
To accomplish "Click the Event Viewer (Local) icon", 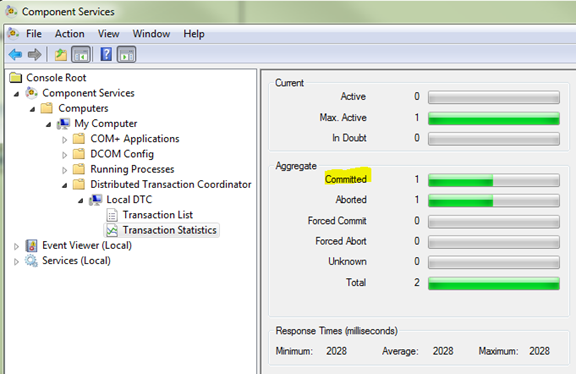I will pyautogui.click(x=31, y=245).
